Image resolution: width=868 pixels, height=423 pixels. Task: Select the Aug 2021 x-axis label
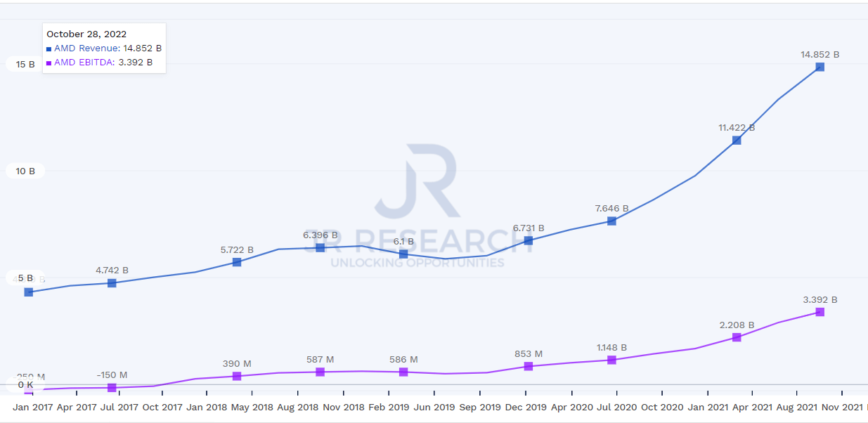pyautogui.click(x=796, y=406)
